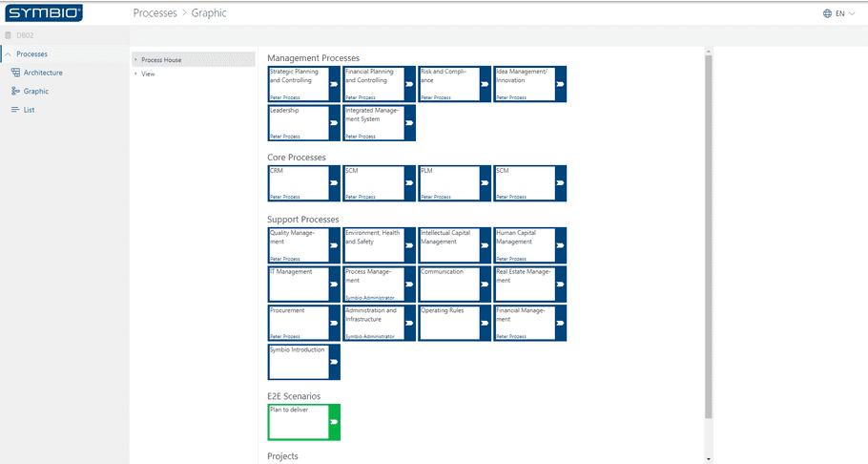The height and width of the screenshot is (464, 868).
Task: Select the View tree item
Action: pos(149,74)
